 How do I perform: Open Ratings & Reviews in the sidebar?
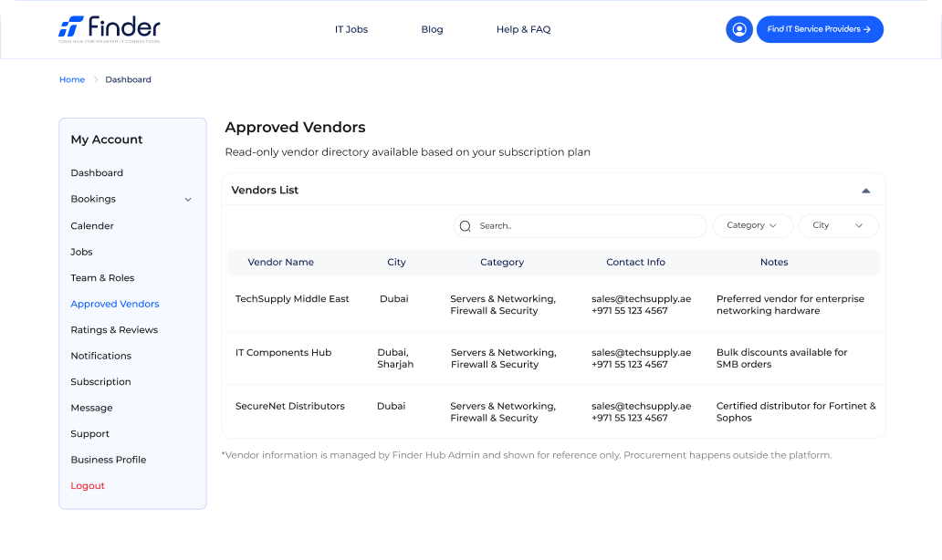[114, 330]
